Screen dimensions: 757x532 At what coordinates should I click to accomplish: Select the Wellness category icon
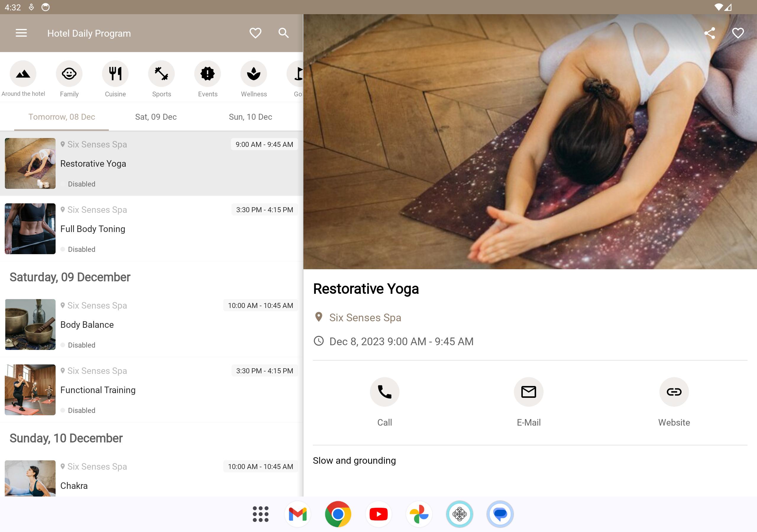(254, 74)
